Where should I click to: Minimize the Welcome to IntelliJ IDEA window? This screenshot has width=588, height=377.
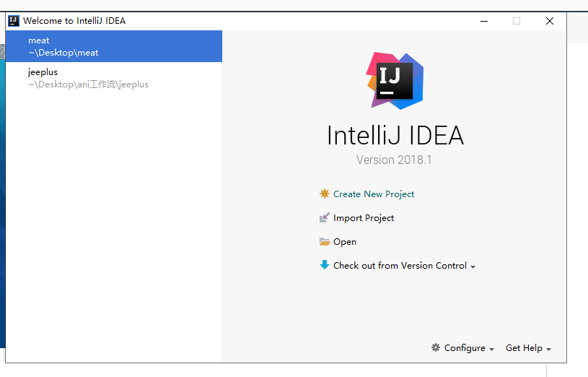pyautogui.click(x=484, y=21)
